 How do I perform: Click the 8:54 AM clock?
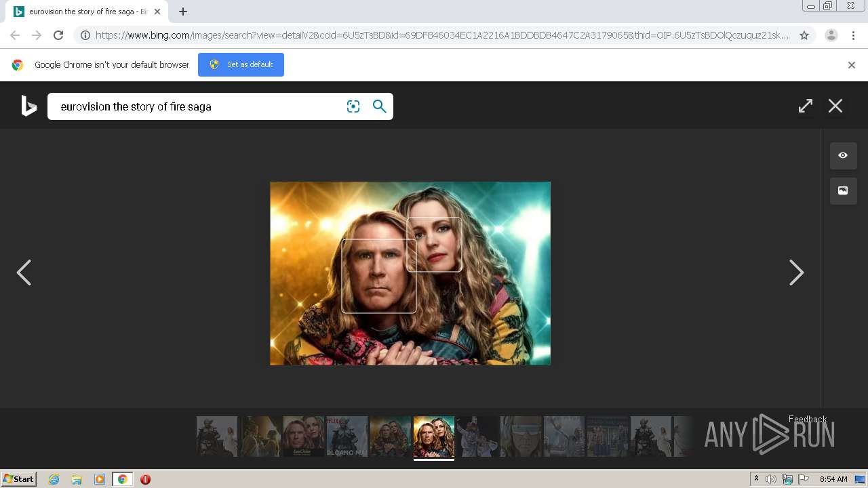coord(833,479)
